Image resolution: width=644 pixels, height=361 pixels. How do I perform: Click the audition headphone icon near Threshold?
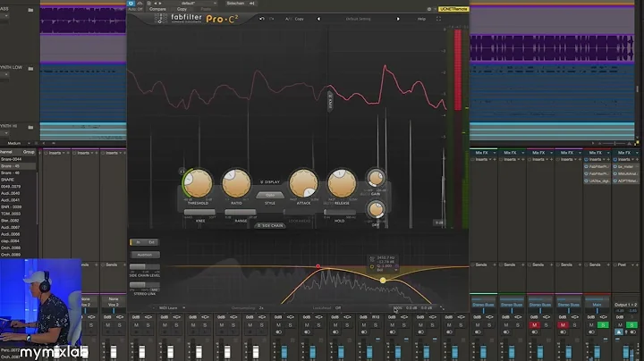pos(182,171)
